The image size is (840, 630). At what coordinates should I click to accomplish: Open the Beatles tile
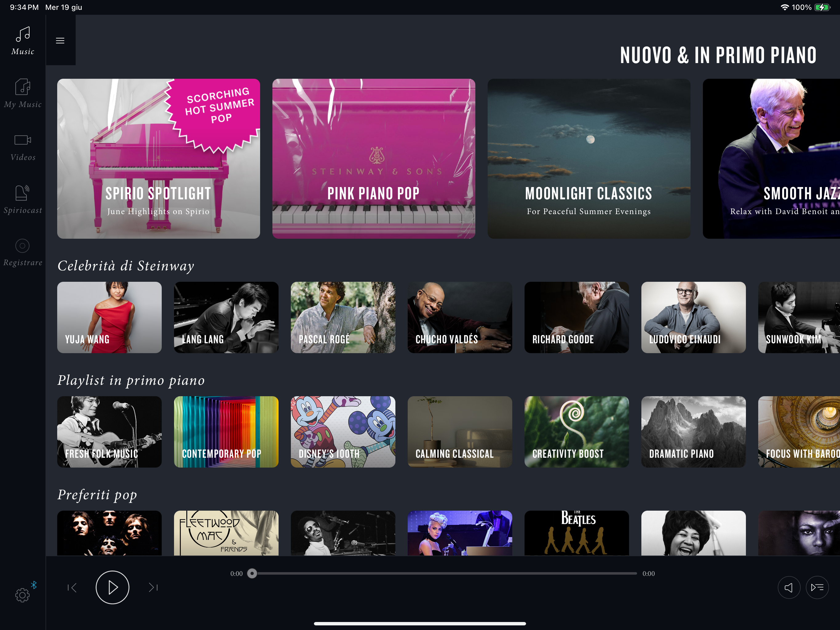pyautogui.click(x=577, y=533)
